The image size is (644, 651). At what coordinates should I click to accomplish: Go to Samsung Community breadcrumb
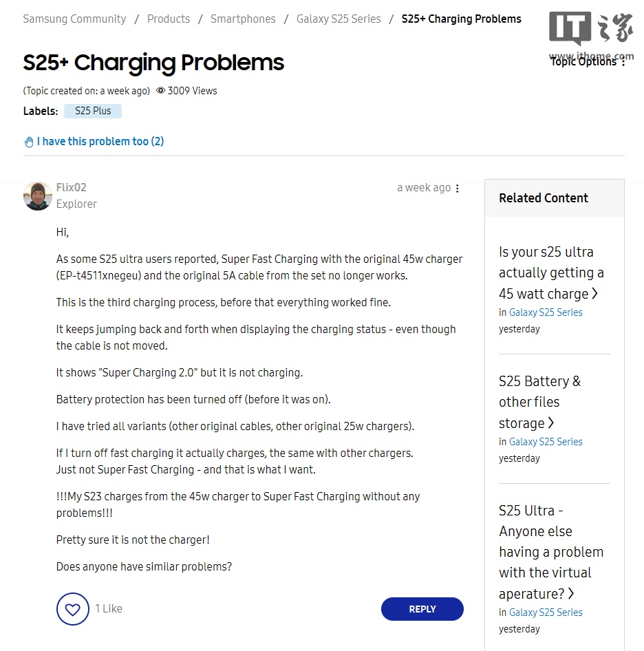74,19
